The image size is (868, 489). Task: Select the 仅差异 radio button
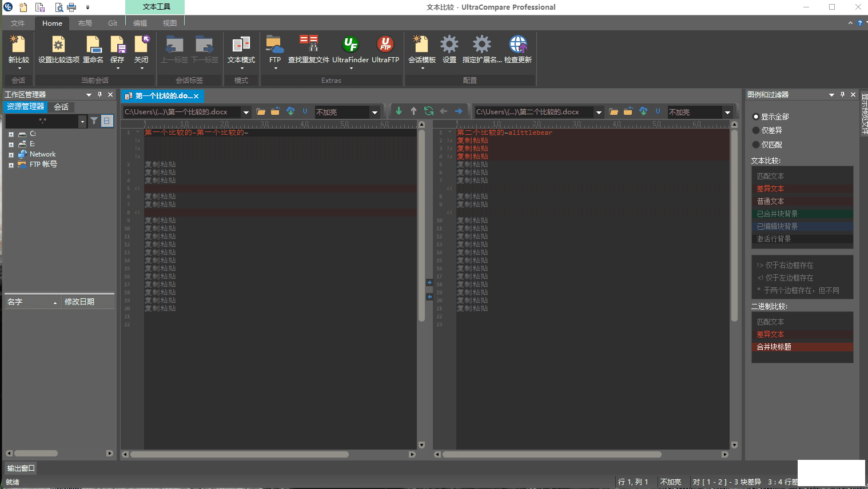755,130
